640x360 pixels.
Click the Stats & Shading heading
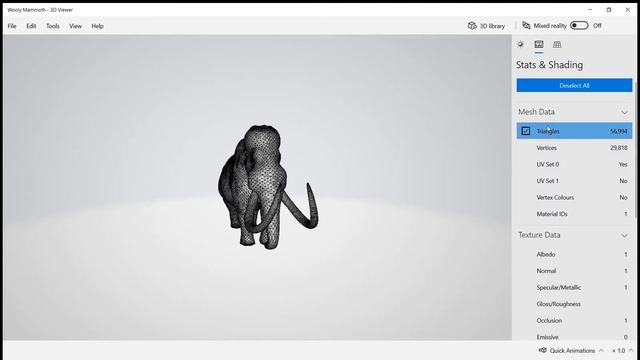pyautogui.click(x=549, y=65)
